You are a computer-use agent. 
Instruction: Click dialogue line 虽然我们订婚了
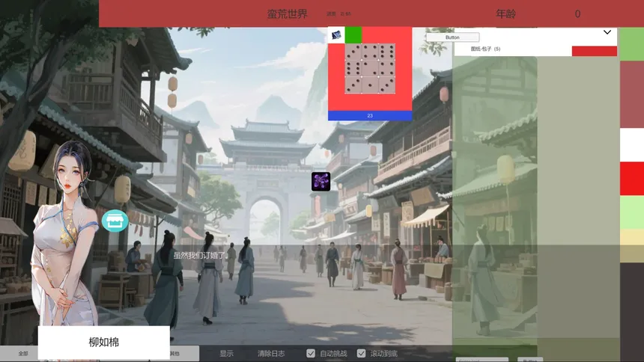[199, 256]
